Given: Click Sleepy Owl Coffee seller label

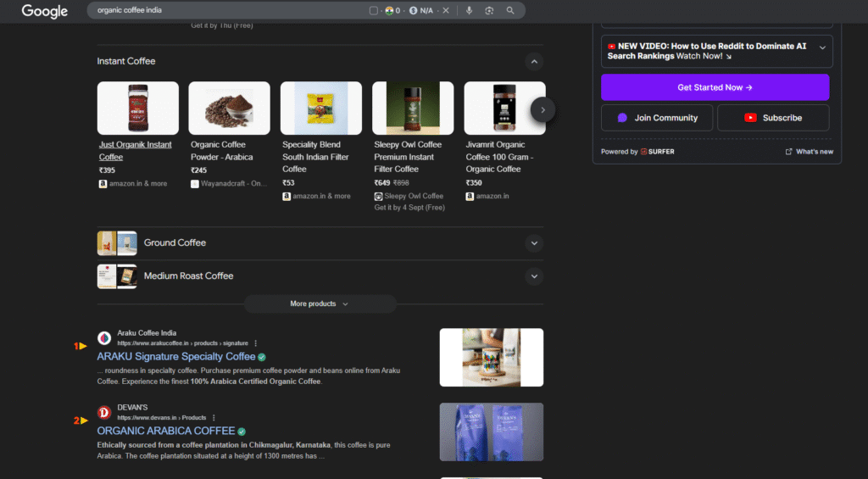Looking at the screenshot, I should (x=409, y=196).
